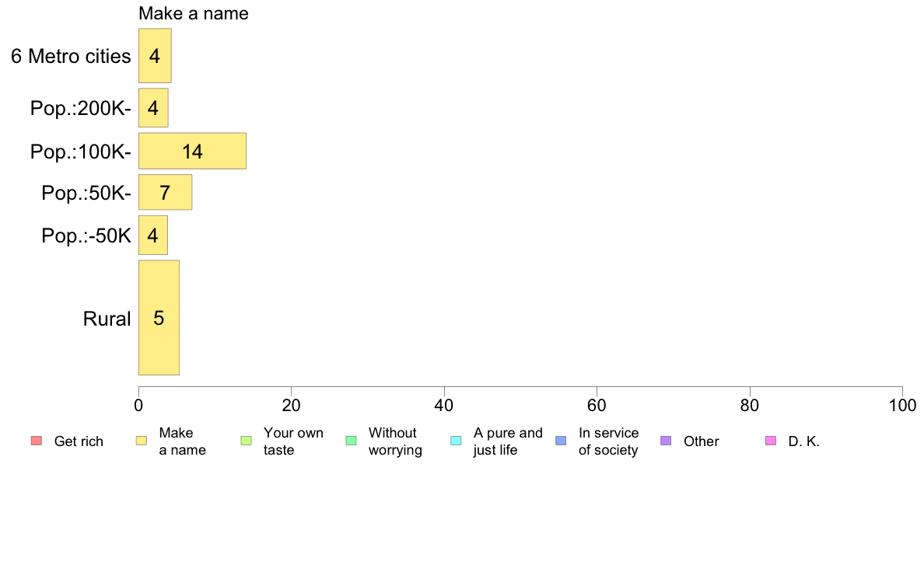
Task: Select the 6 Metro cities bar
Action: point(155,56)
